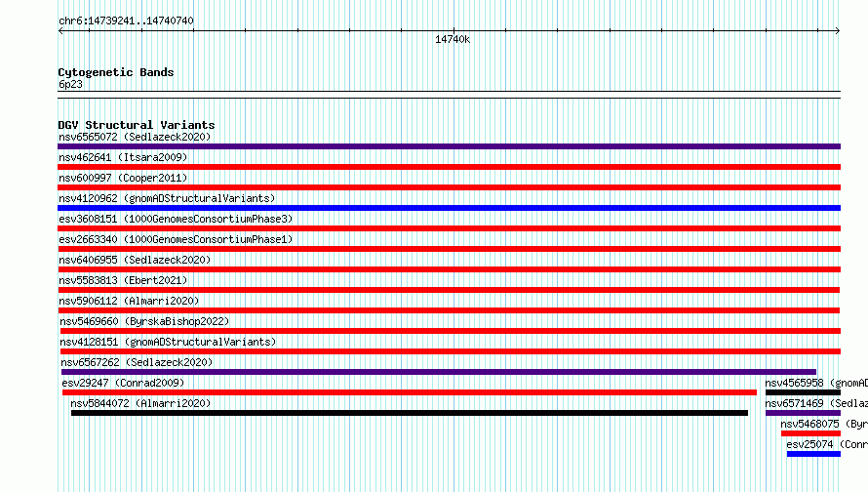Click the 14740k ruler tick label

coord(453,39)
